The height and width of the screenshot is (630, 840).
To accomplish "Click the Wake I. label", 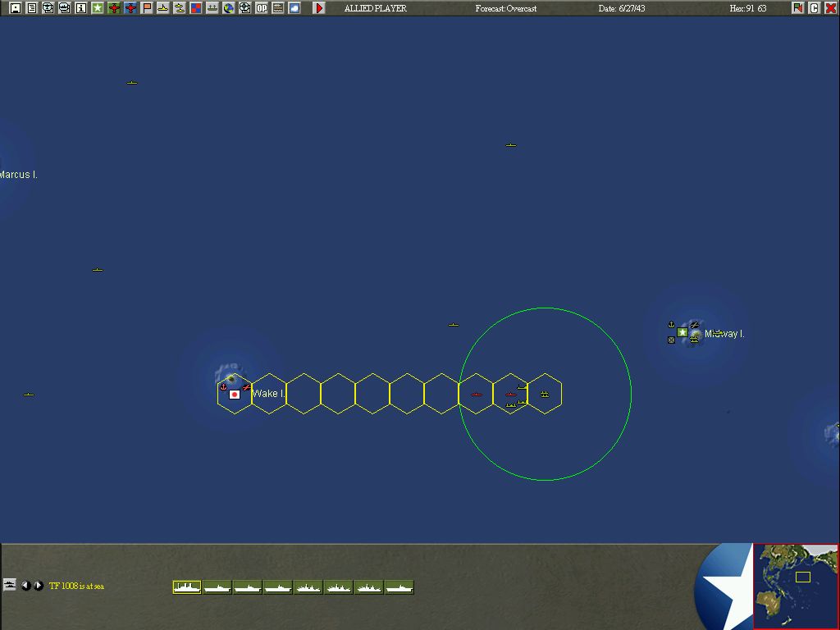I will point(268,394).
